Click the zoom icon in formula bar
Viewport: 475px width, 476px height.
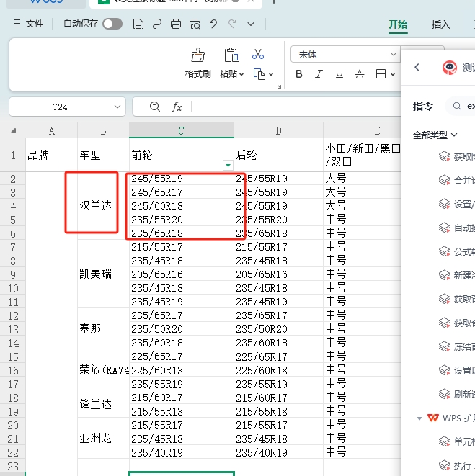pos(155,107)
